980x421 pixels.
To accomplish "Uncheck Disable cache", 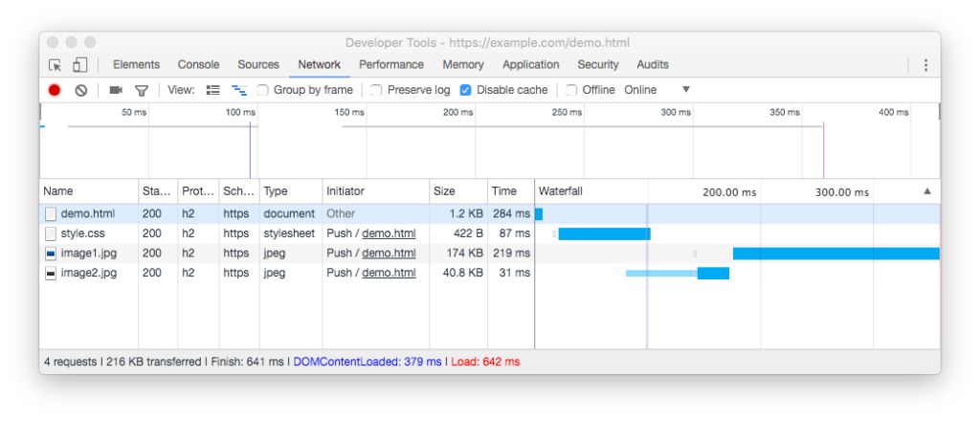I will (466, 90).
